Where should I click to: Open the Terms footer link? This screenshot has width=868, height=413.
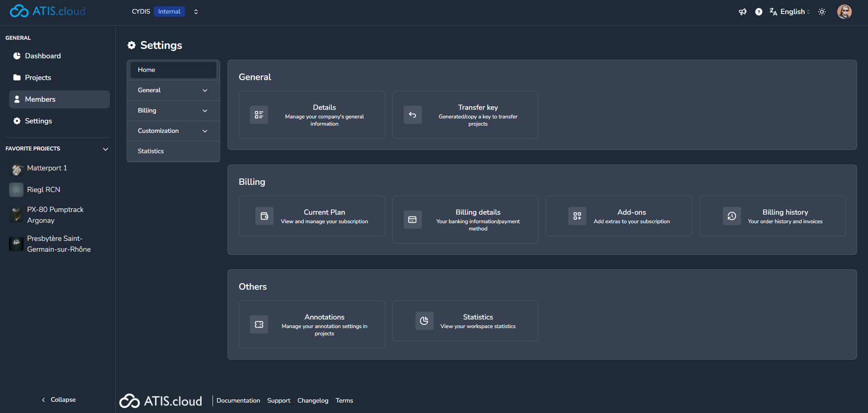[344, 401]
